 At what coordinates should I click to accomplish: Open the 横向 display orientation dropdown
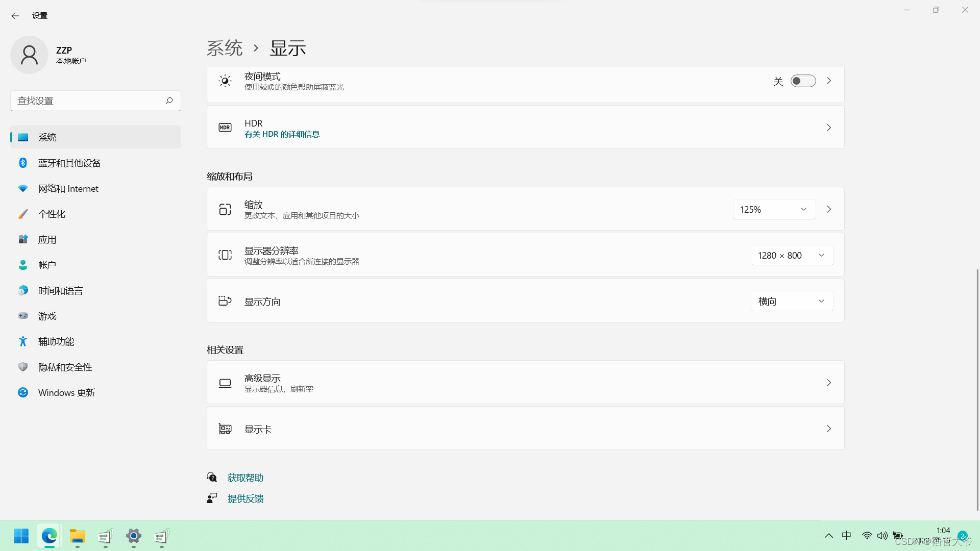(x=792, y=301)
